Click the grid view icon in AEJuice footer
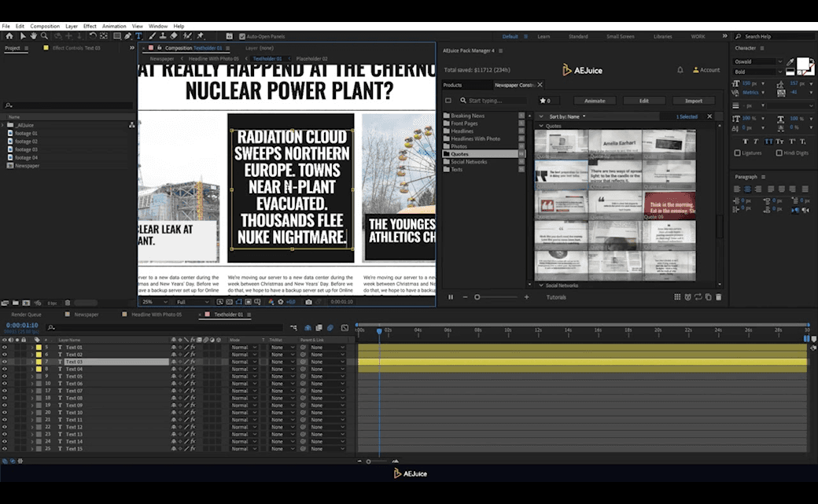 [677, 297]
